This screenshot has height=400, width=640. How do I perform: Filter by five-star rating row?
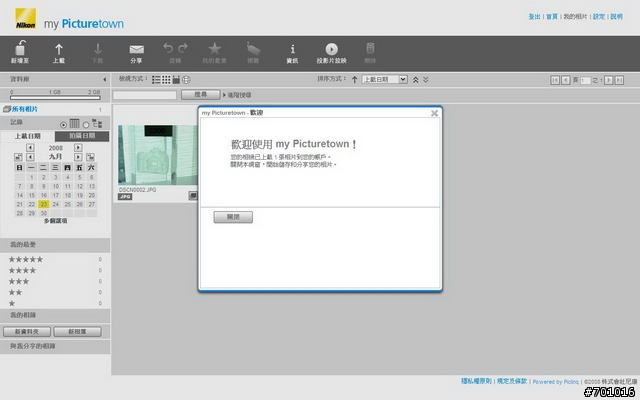pyautogui.click(x=55, y=260)
